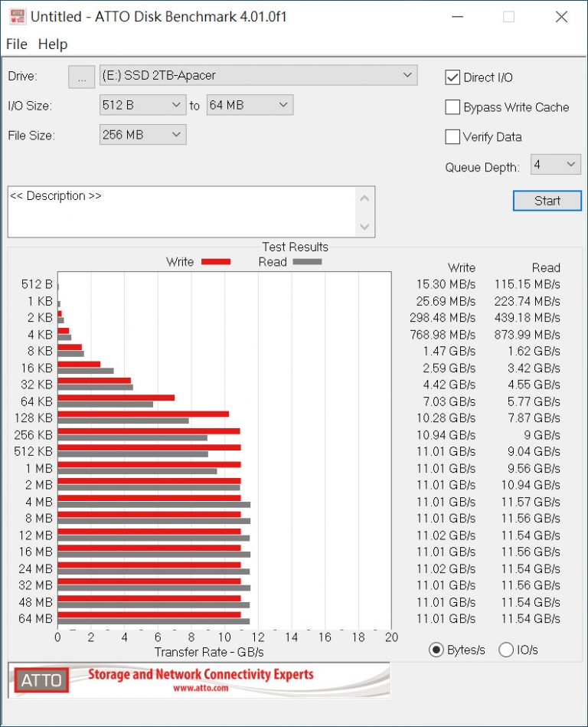Click the 512 B read value 115.15 MB/s
Viewport: 588px width, 727px height.
point(528,284)
